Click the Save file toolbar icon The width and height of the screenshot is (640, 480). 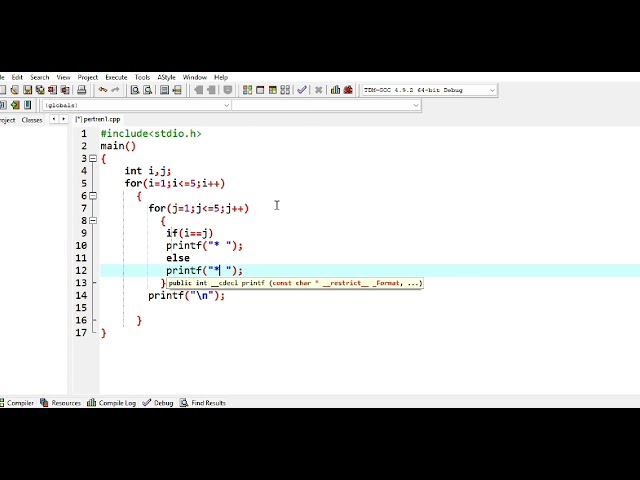(x=27, y=90)
